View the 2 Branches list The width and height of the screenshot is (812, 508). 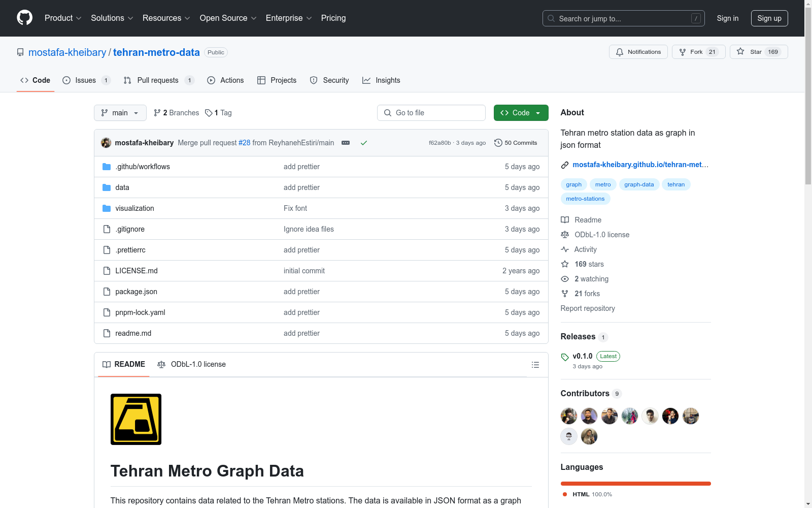pyautogui.click(x=177, y=113)
